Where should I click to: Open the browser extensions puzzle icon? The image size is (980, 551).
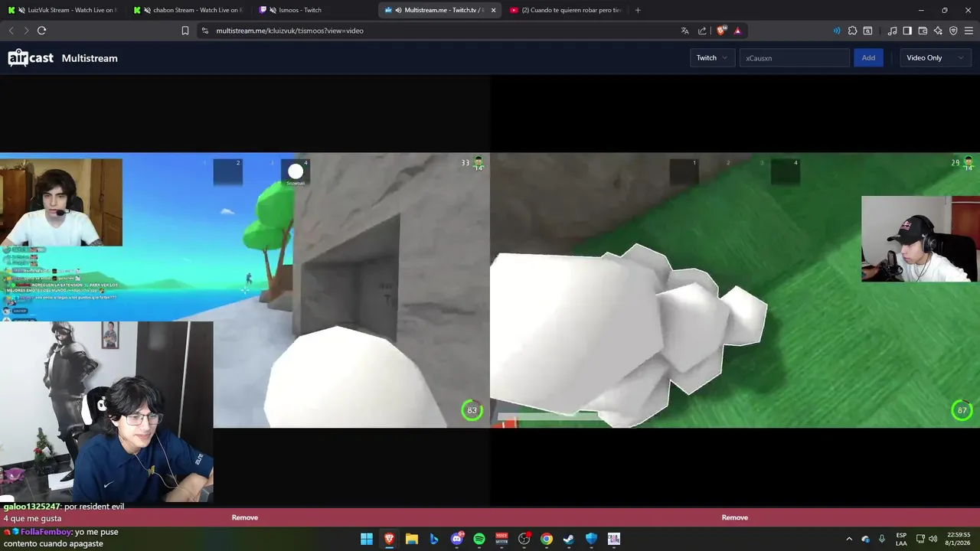pyautogui.click(x=852, y=31)
